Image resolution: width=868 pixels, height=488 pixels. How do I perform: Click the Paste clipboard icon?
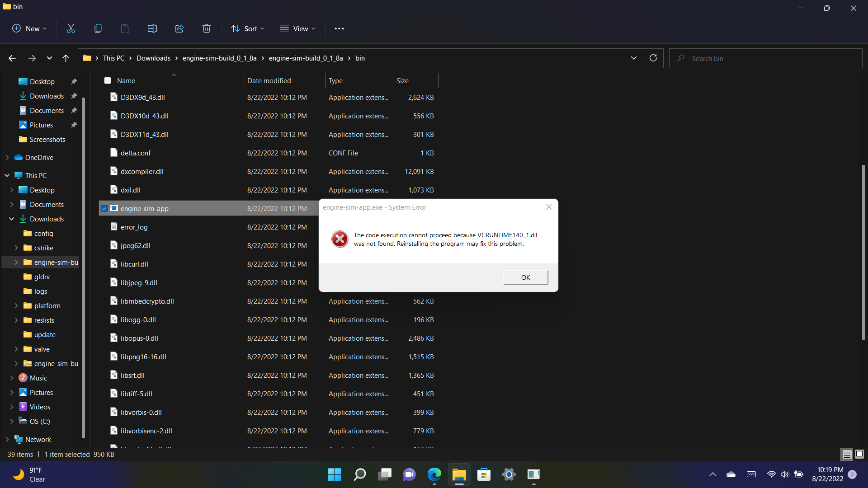point(125,28)
